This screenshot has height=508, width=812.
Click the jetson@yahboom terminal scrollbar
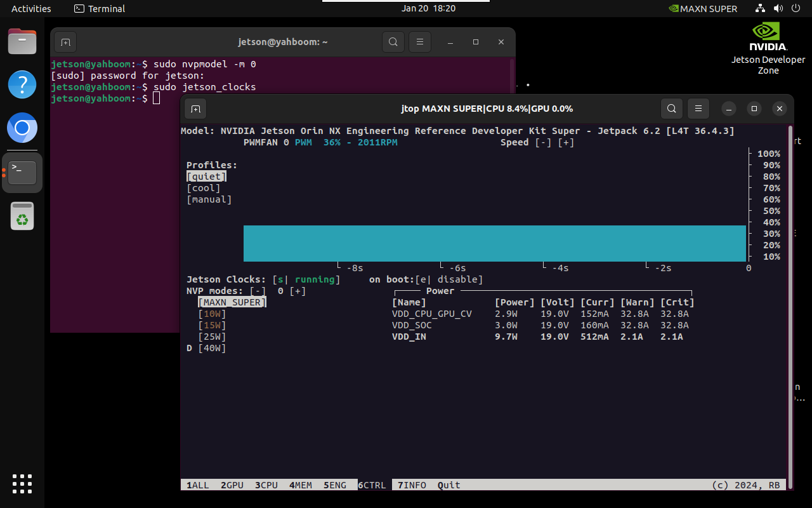coord(512,75)
